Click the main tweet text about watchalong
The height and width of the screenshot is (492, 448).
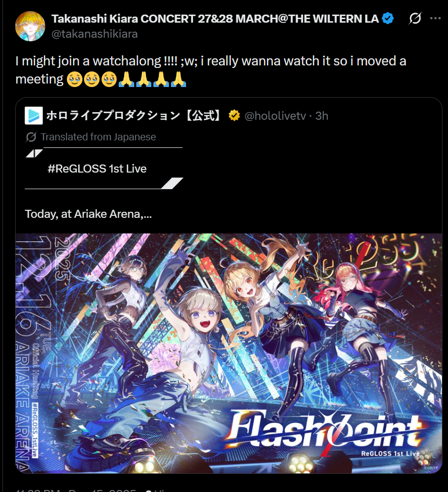211,70
